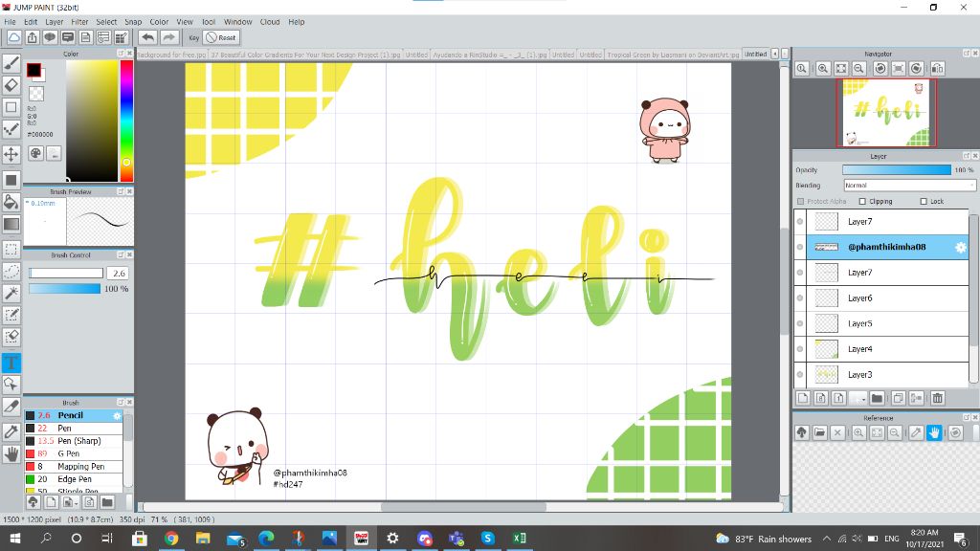Open the Blending mode dropdown

click(x=909, y=186)
